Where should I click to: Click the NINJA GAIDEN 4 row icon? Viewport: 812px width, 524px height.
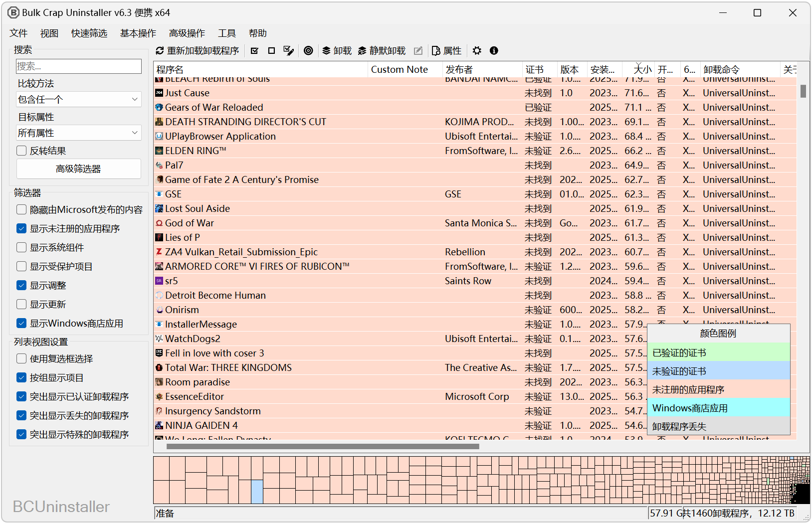tap(159, 425)
